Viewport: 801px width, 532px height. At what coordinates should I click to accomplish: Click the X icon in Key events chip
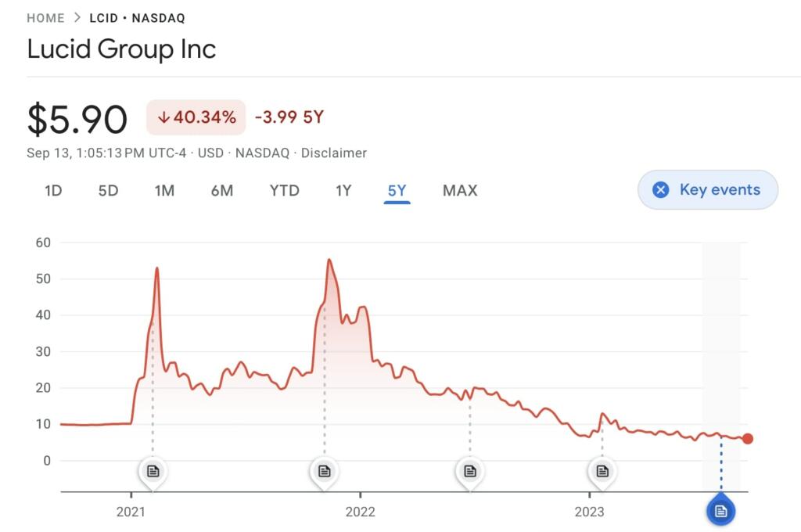coord(661,190)
